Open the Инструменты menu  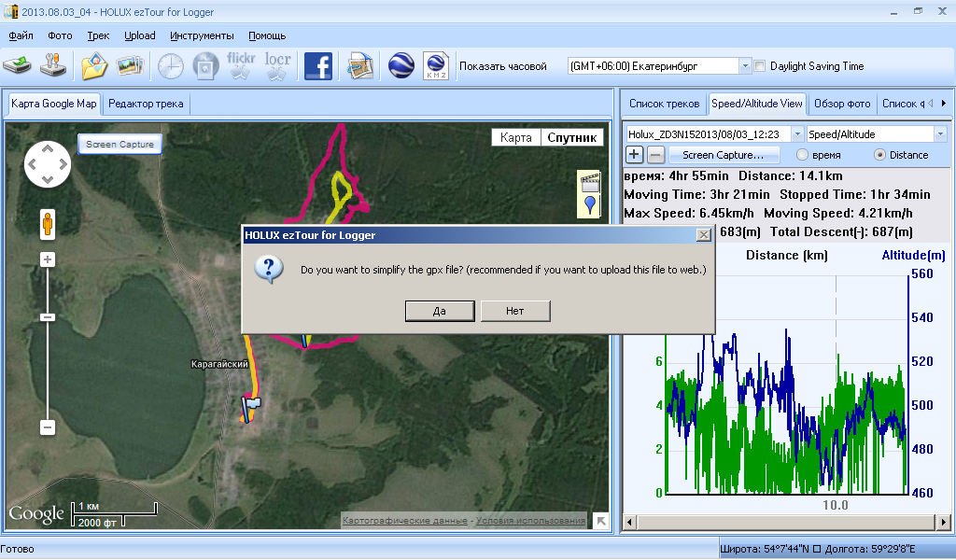202,35
